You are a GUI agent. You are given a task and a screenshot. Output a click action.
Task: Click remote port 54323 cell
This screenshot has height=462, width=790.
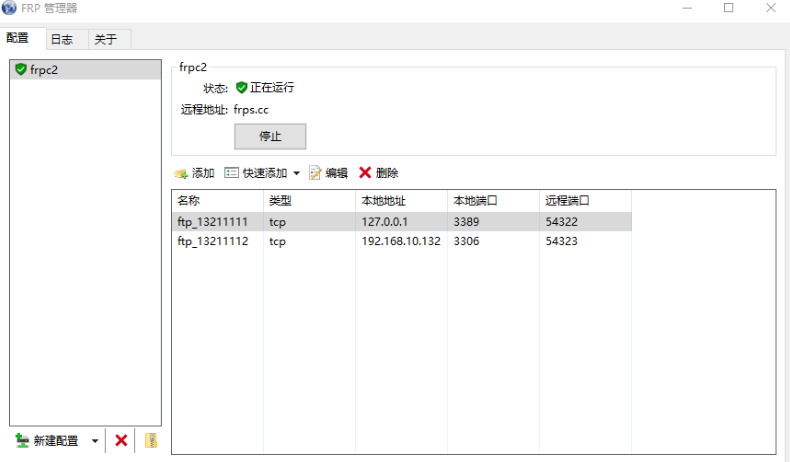click(x=561, y=241)
